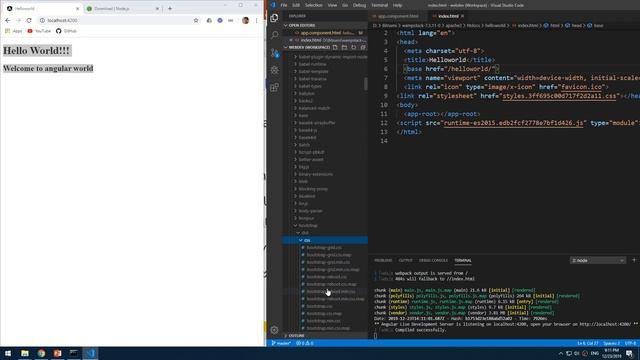Click the Spaces indentation setting in status bar

[x=611, y=343]
